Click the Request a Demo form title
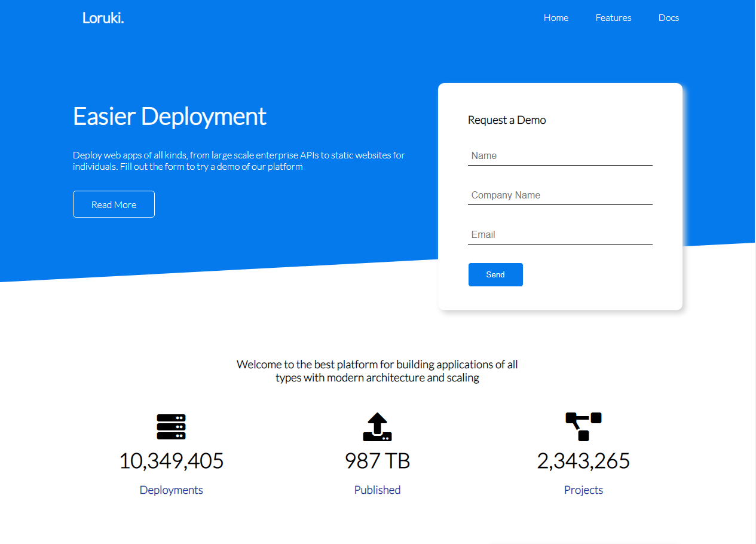The width and height of the screenshot is (756, 544). (507, 120)
